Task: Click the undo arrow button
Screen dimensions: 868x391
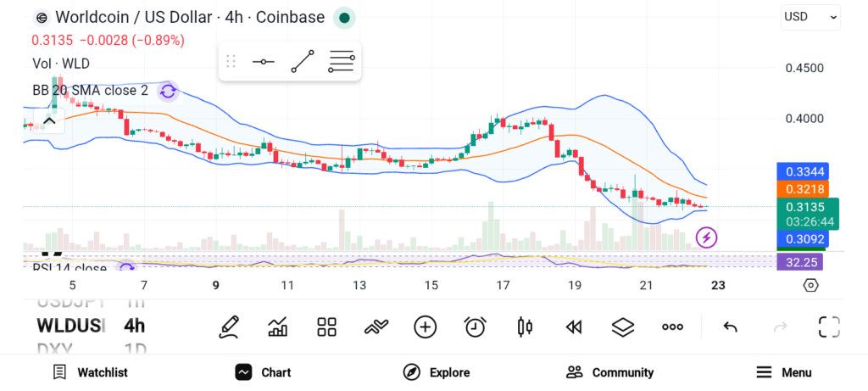Action: (730, 327)
